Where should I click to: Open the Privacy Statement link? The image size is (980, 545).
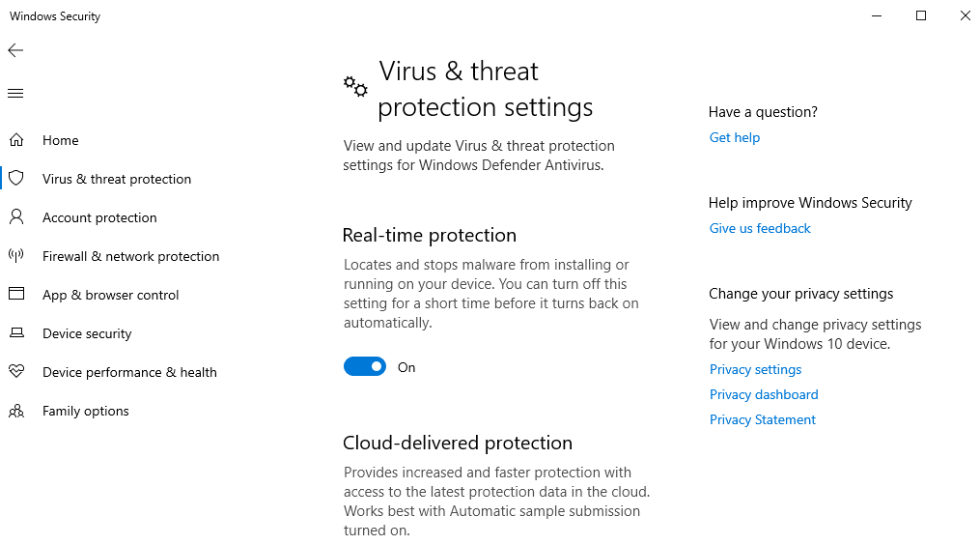(x=762, y=419)
